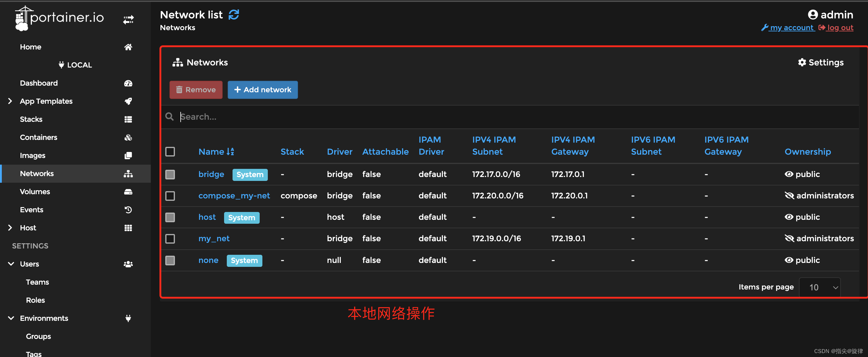Check the compose_my-net row checkbox

(x=170, y=196)
